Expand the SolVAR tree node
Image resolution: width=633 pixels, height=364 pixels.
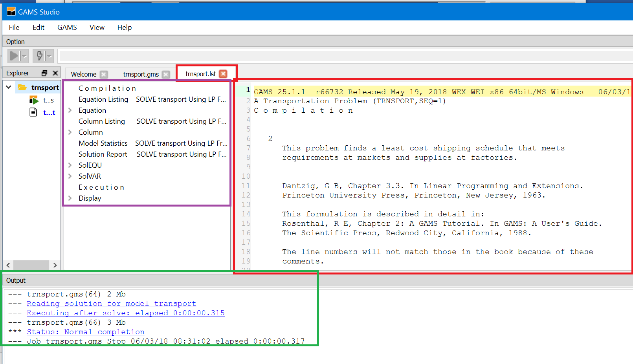click(70, 176)
